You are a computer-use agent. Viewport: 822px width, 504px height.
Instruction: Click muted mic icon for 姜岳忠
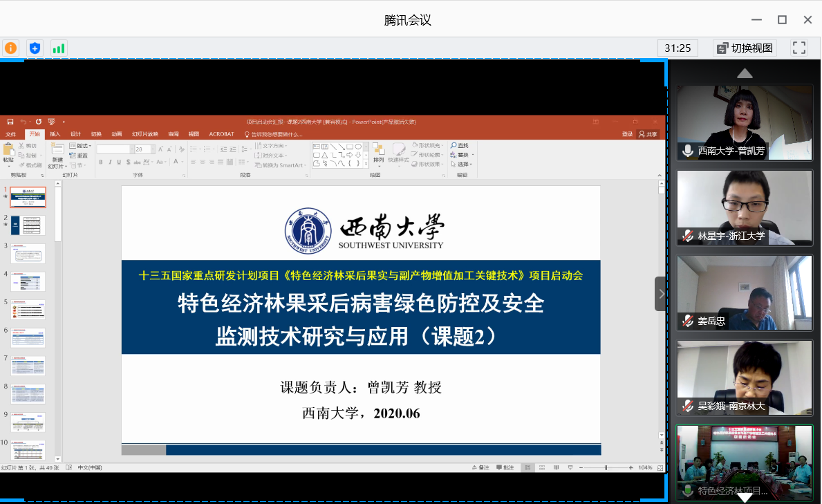pyautogui.click(x=687, y=321)
